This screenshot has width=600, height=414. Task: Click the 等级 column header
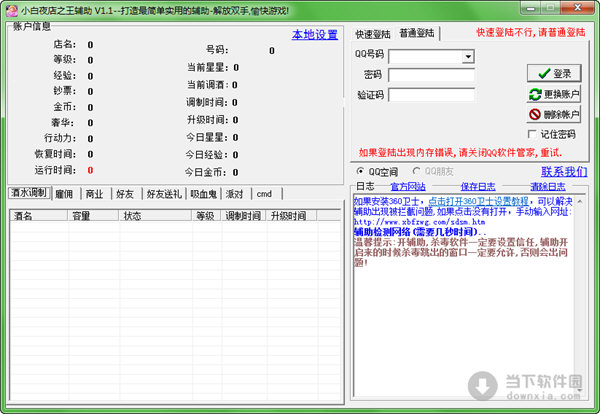206,216
